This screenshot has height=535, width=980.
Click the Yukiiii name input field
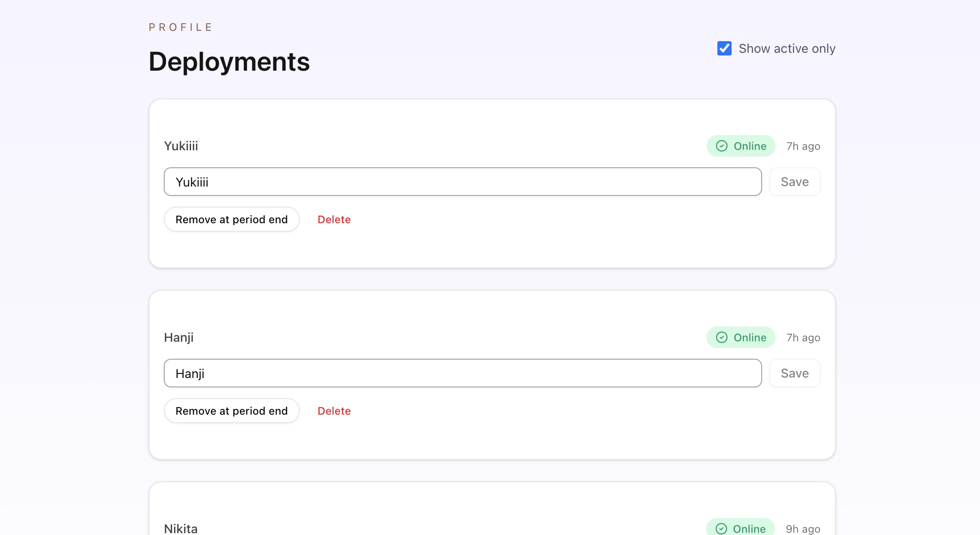click(x=462, y=182)
